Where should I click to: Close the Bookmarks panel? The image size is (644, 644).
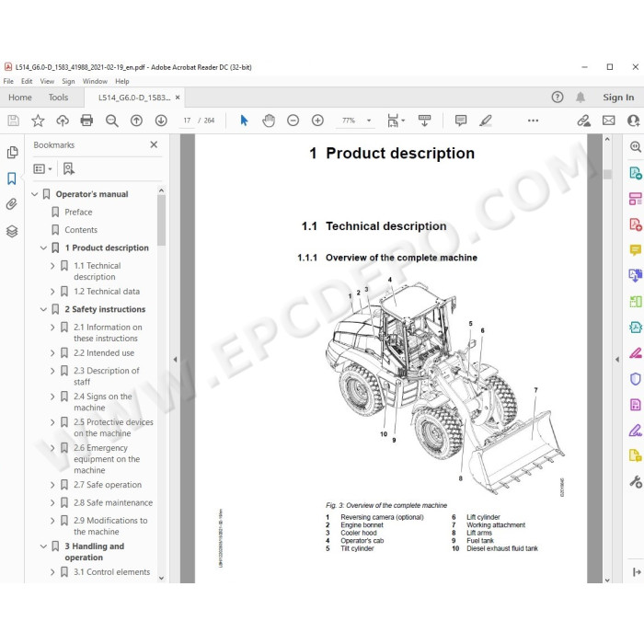point(154,144)
